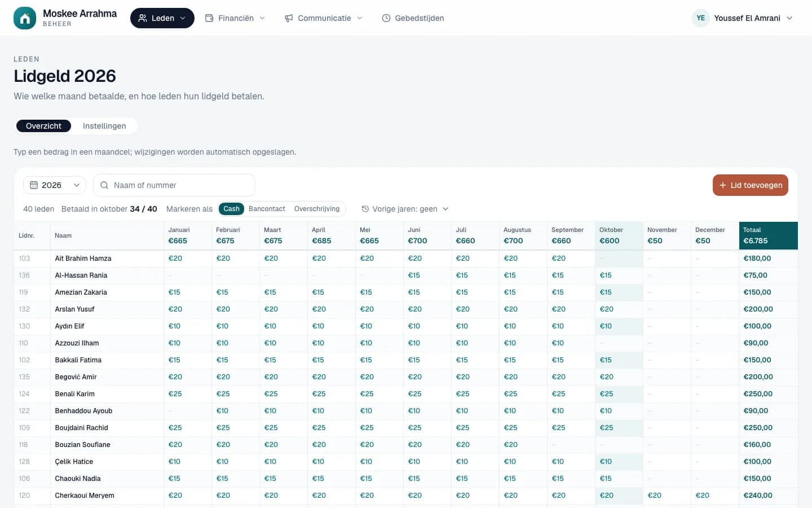Click Benali Karim's total €250,00
Screen dimensions: 812x508
758,394
